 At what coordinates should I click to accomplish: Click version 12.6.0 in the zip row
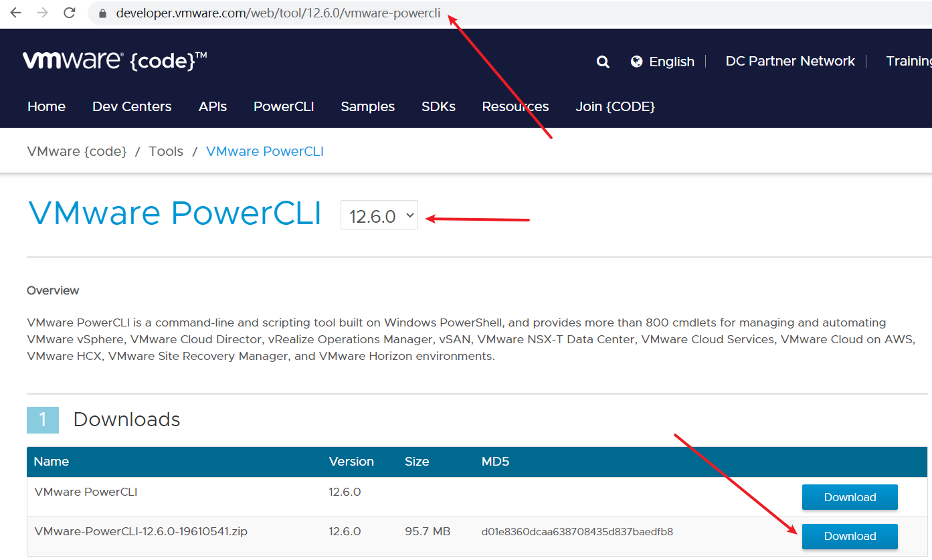(345, 532)
